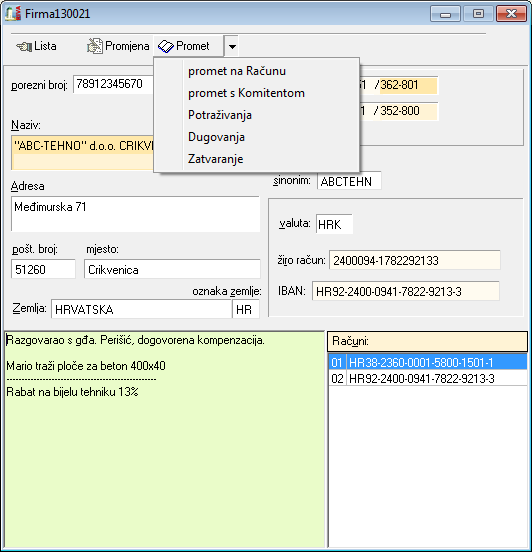Click the Lista pointing-hand icon
The width and height of the screenshot is (532, 552).
click(24, 46)
